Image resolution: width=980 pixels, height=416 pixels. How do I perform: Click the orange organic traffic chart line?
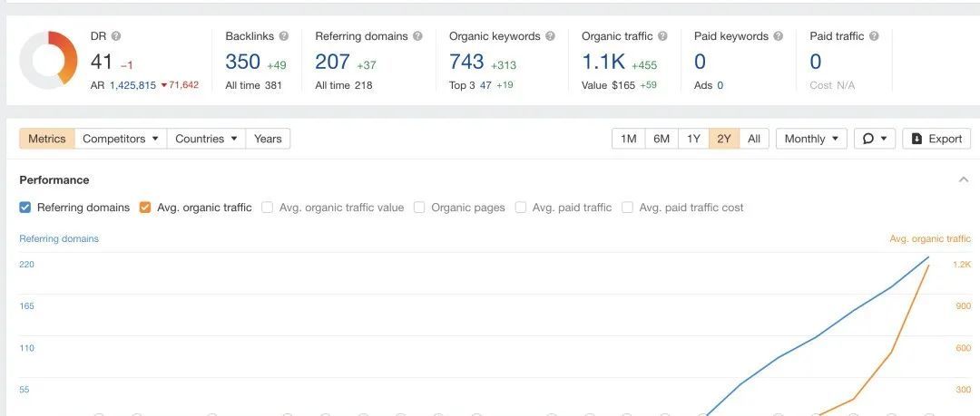tap(891, 352)
